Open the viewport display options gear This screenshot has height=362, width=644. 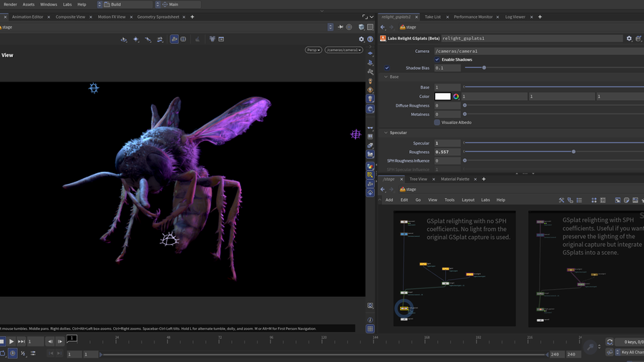pyautogui.click(x=361, y=39)
